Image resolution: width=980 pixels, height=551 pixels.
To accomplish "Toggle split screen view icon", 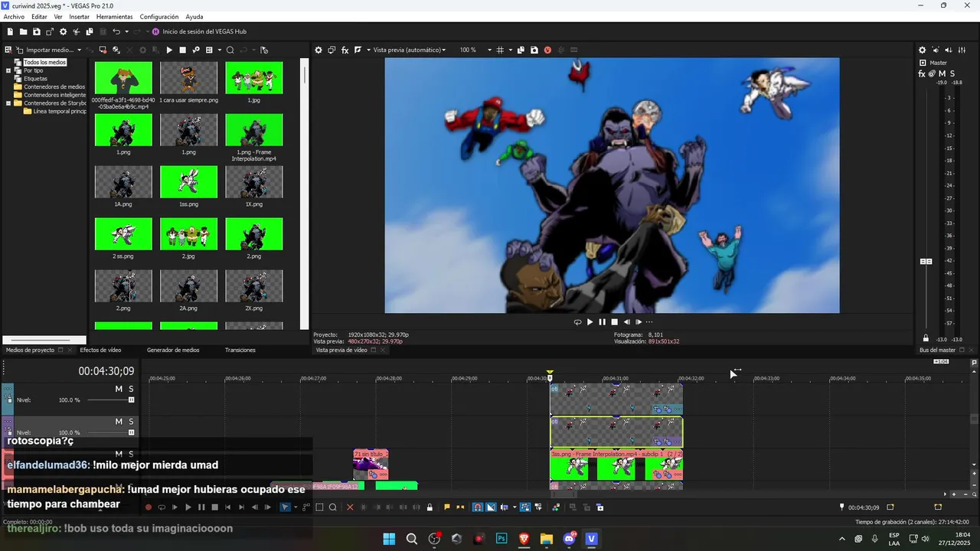I will (358, 50).
